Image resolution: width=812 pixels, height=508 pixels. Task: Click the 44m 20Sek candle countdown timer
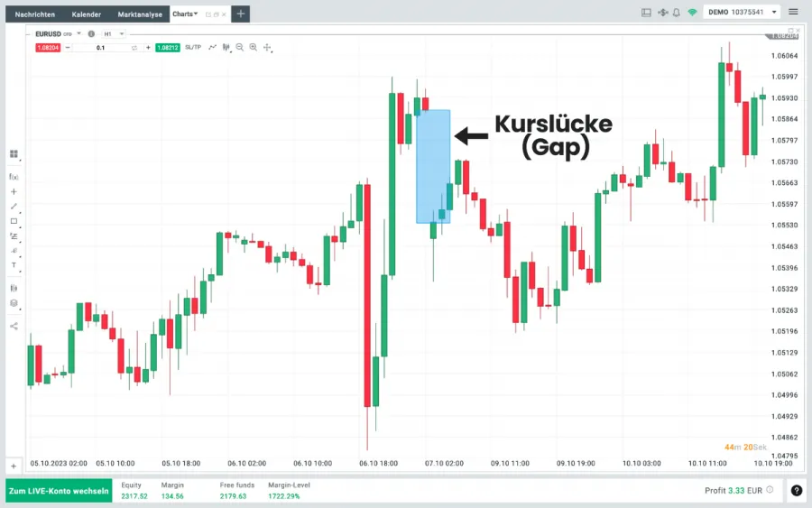click(x=745, y=447)
